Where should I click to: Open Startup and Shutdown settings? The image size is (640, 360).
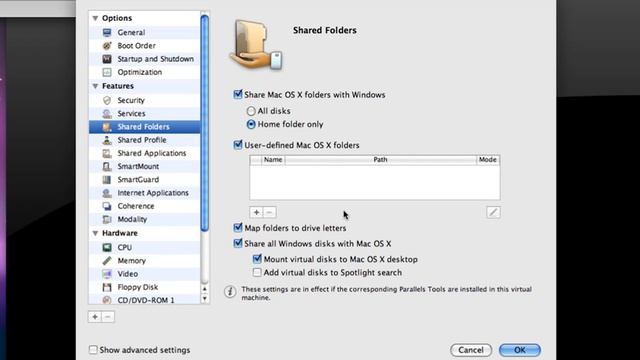point(144,59)
